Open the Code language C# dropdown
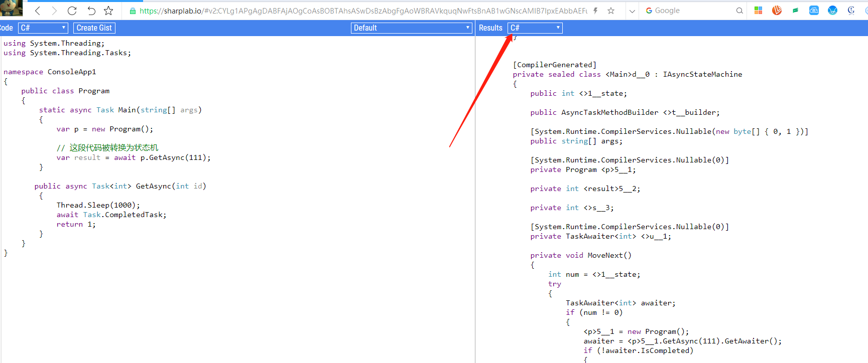The width and height of the screenshot is (868, 363). [x=43, y=28]
